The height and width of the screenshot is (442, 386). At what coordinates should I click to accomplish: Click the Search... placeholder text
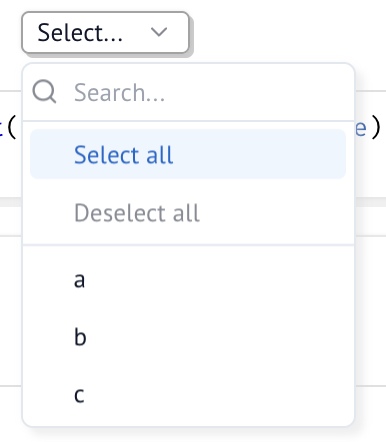[x=119, y=92]
